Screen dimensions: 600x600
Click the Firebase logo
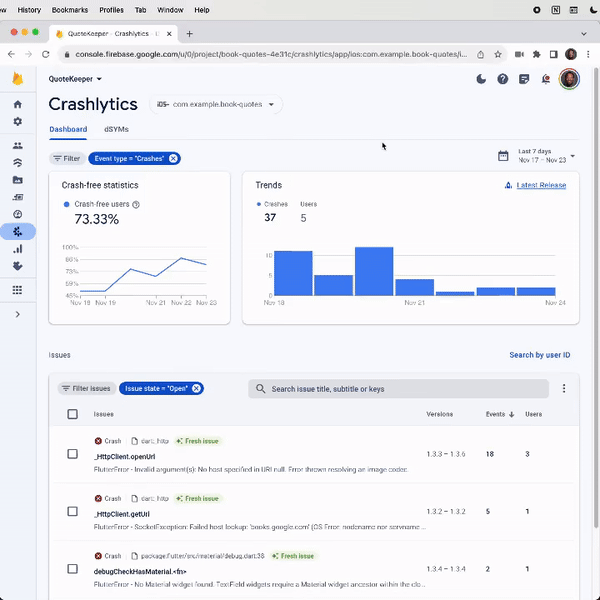[17, 79]
